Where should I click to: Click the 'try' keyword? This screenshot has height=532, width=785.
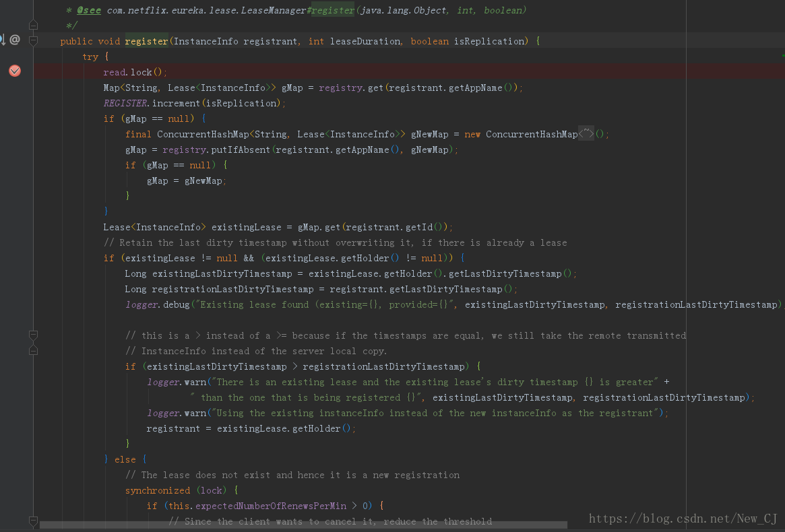point(90,57)
